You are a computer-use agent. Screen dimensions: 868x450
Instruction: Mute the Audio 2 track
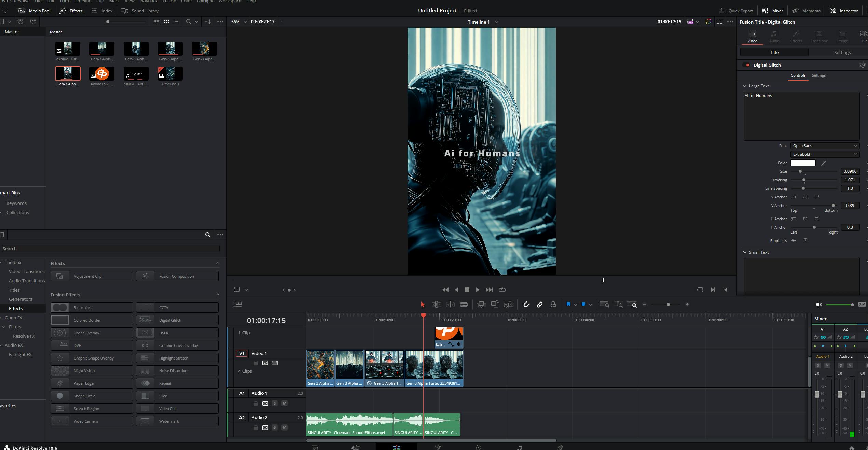(284, 427)
